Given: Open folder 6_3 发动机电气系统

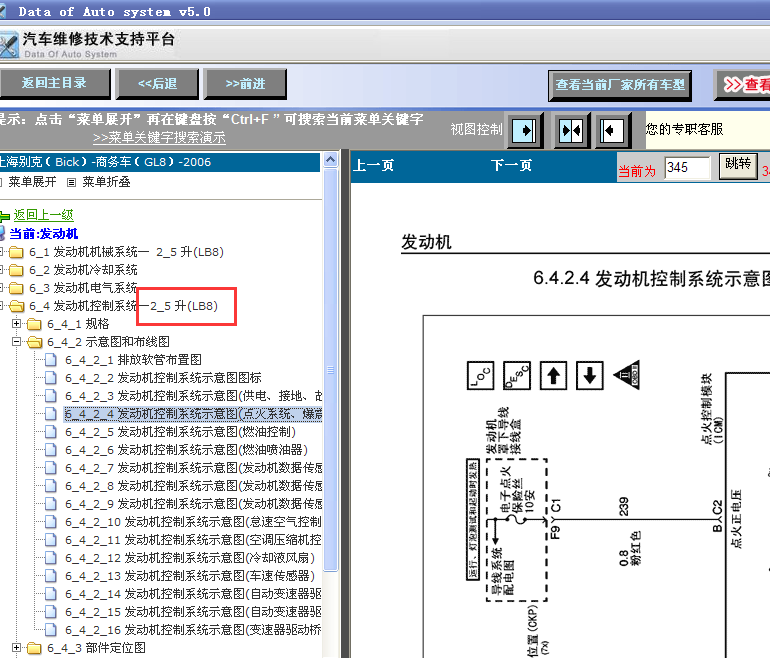Looking at the screenshot, I should coord(83,288).
